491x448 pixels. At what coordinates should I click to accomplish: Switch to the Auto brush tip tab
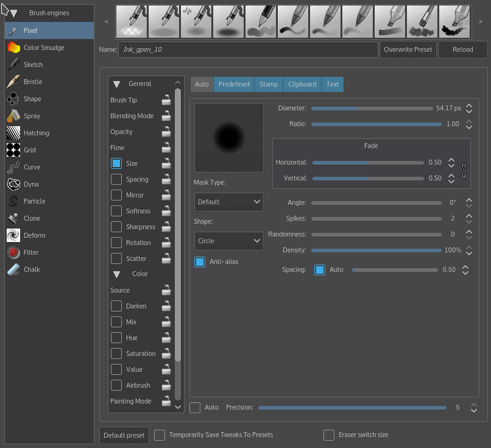(x=202, y=84)
